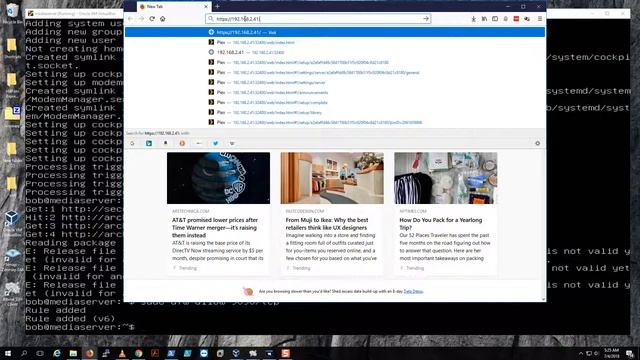The height and width of the screenshot is (360, 640).
Task: Click the red extension icon in Firefox toolbar
Action: click(516, 19)
